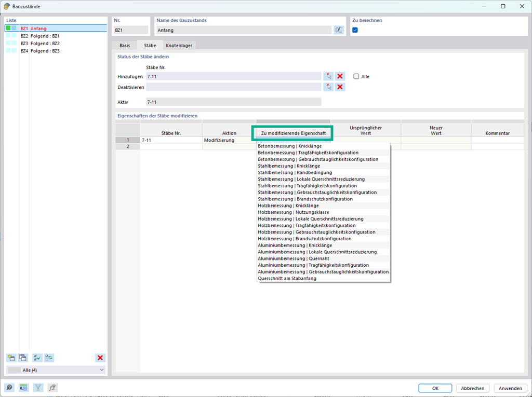Switch to the Basis tab
The image size is (532, 397).
pyautogui.click(x=125, y=46)
